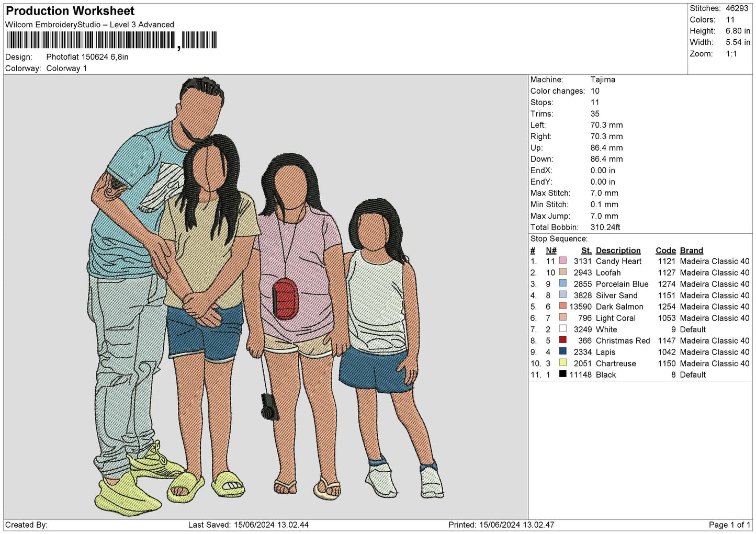Click the Black color swatch

tap(563, 374)
